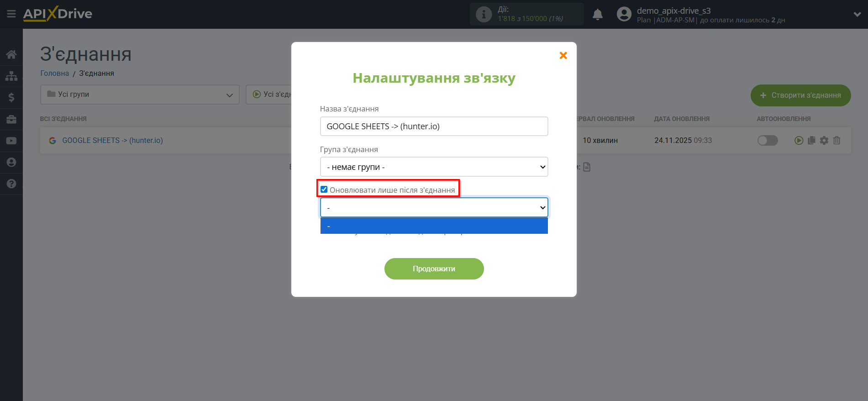Open the 'Усі групи' filter dropdown
868x401 pixels.
point(140,95)
